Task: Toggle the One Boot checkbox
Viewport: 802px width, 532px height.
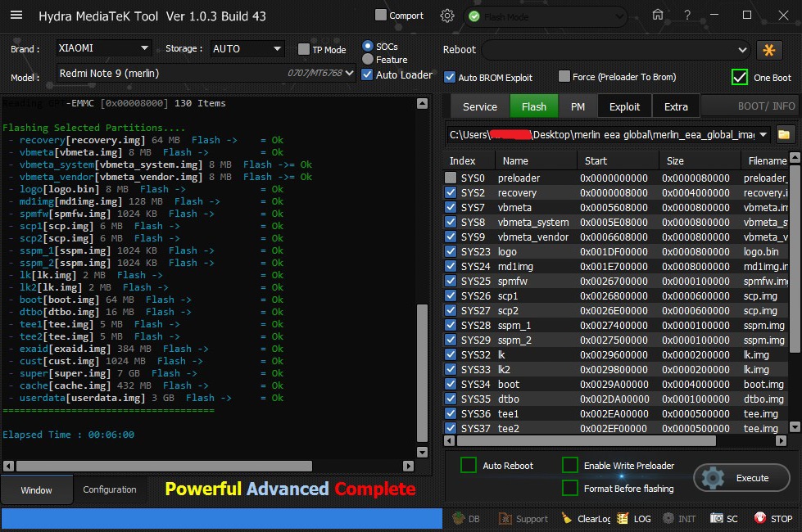Action: point(740,77)
